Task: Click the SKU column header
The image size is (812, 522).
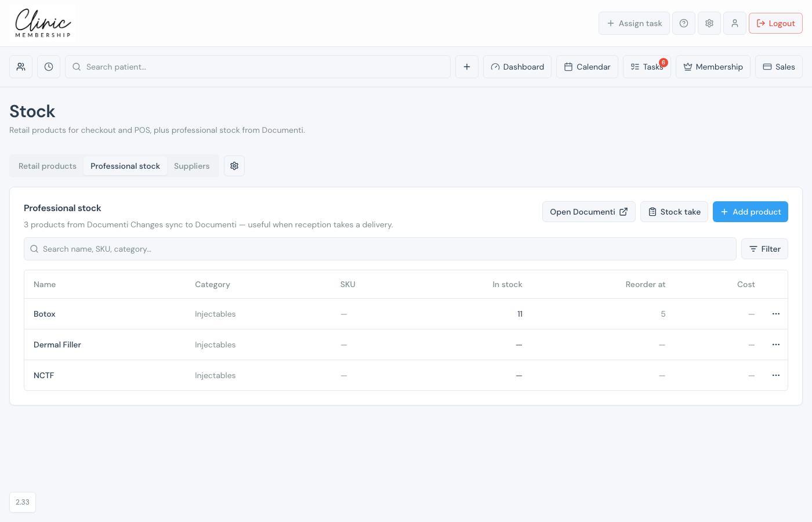Action: pos(347,284)
